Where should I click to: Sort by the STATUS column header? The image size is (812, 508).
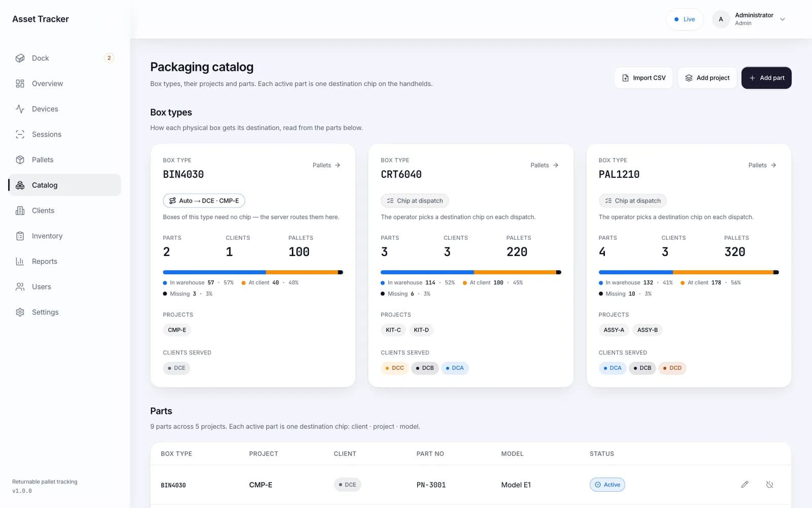602,454
